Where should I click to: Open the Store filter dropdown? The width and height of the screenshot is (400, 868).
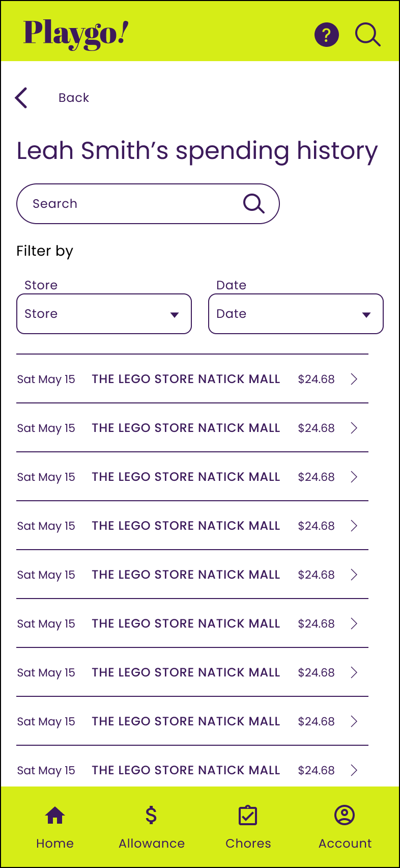point(104,314)
